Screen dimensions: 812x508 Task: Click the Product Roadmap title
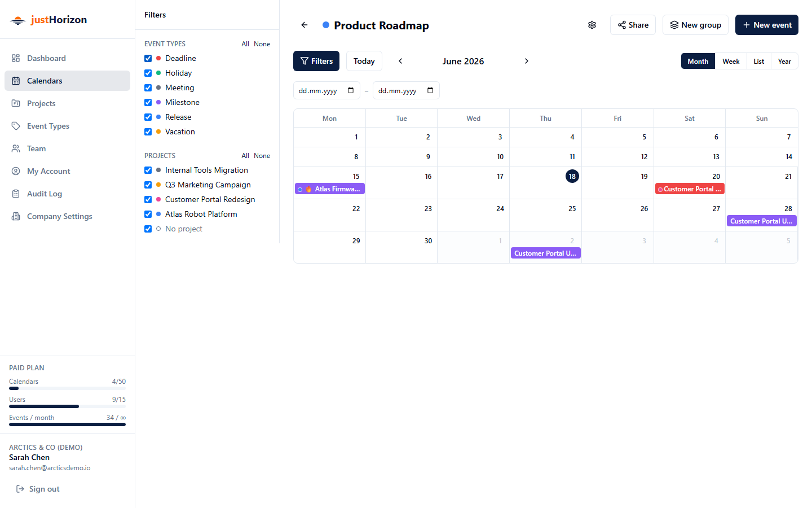click(381, 25)
